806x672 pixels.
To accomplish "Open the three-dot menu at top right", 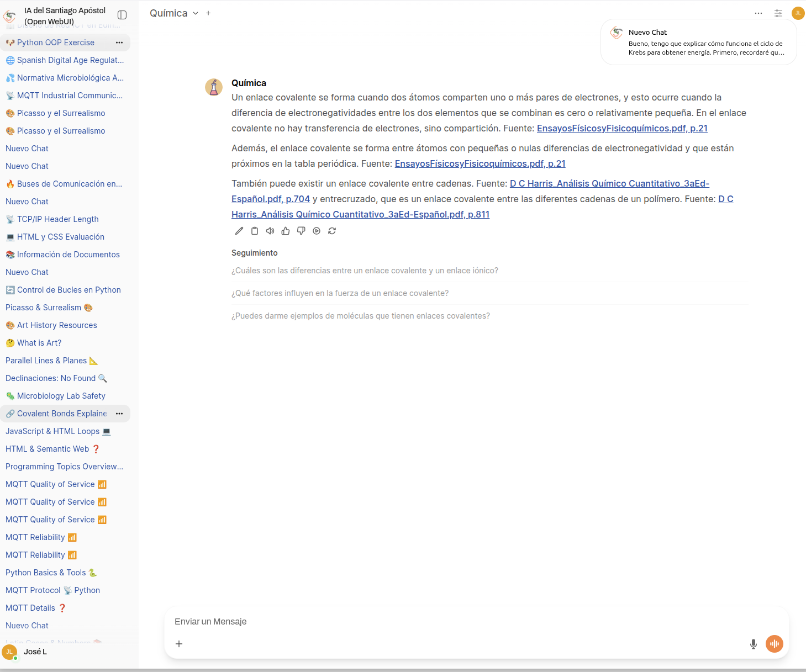I will [x=758, y=13].
